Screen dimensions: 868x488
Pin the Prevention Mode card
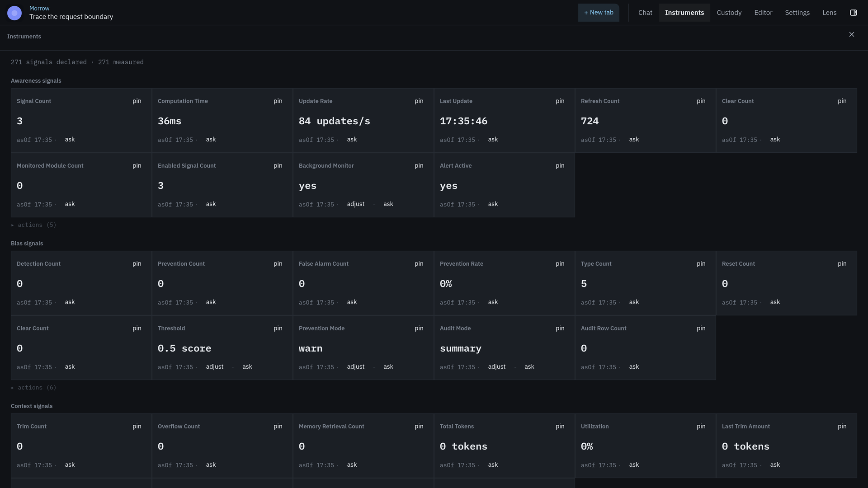click(419, 328)
